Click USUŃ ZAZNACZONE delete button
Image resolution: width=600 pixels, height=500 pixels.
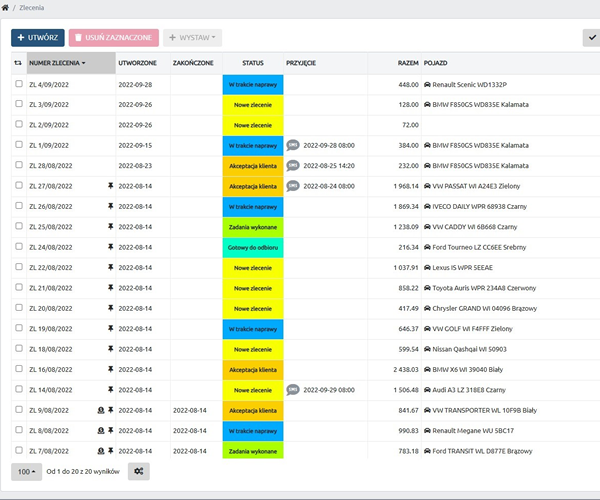114,37
